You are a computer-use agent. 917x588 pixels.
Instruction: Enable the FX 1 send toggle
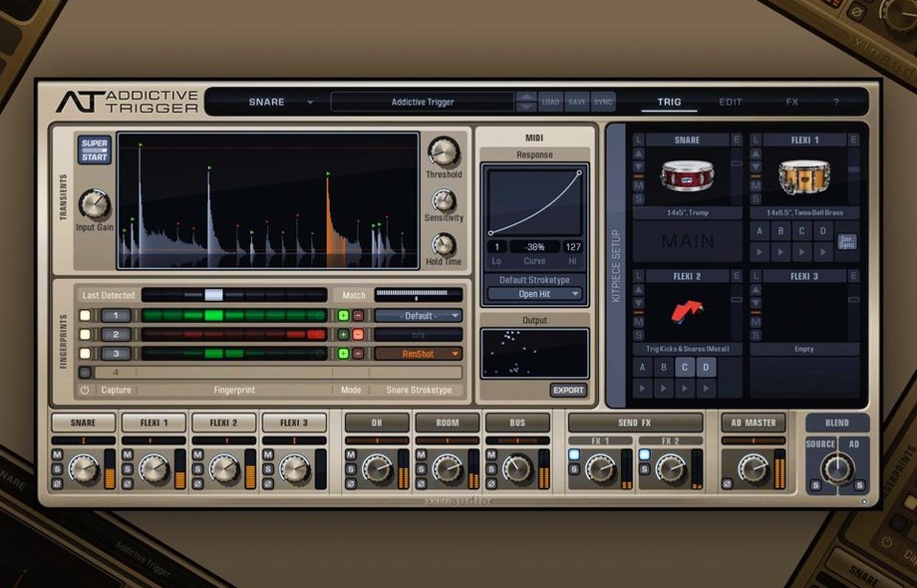576,455
